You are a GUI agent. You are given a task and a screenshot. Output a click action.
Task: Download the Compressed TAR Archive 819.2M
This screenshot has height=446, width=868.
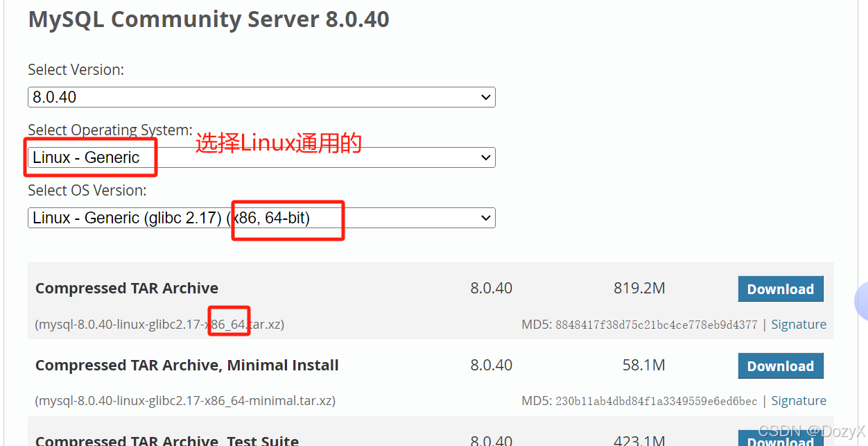click(x=781, y=289)
